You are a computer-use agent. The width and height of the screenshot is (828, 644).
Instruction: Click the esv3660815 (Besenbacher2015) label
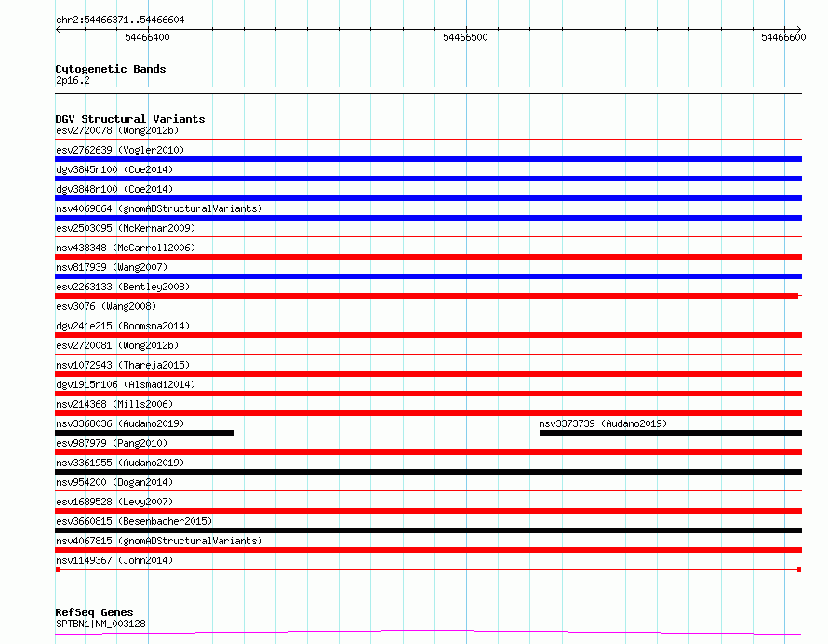tap(134, 521)
